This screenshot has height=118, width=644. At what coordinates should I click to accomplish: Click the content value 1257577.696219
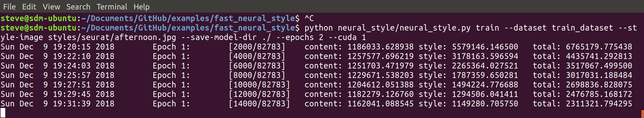pos(380,56)
